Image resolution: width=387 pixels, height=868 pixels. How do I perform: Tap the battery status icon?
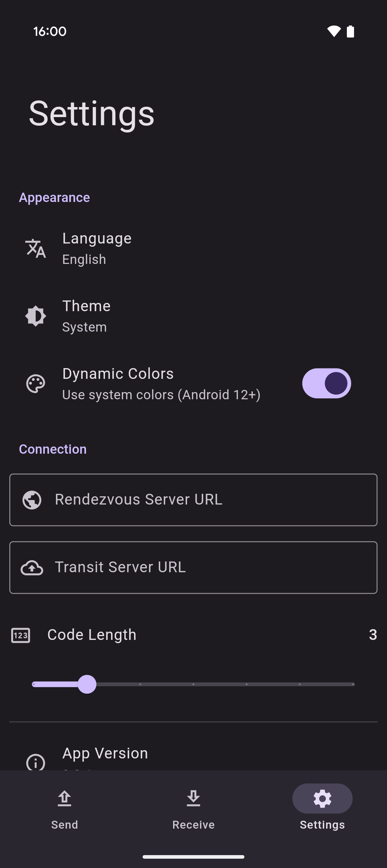[x=350, y=32]
